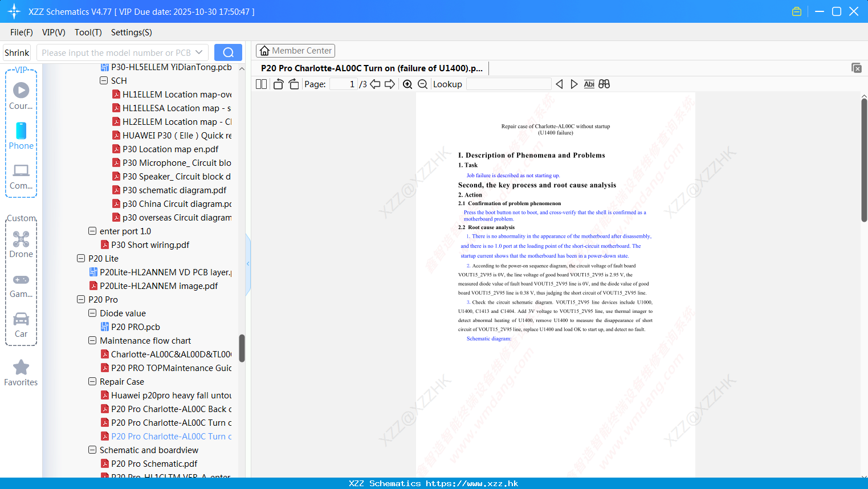Find previous lookup match

559,84
